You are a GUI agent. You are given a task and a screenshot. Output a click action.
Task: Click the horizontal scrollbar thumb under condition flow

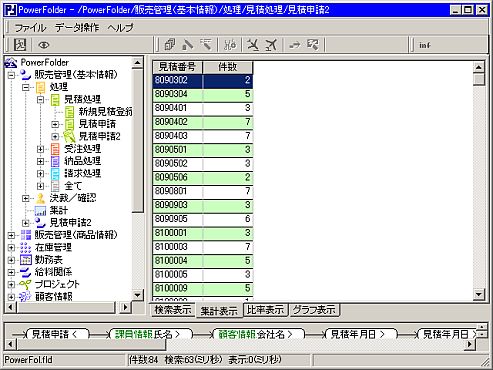pos(91,344)
